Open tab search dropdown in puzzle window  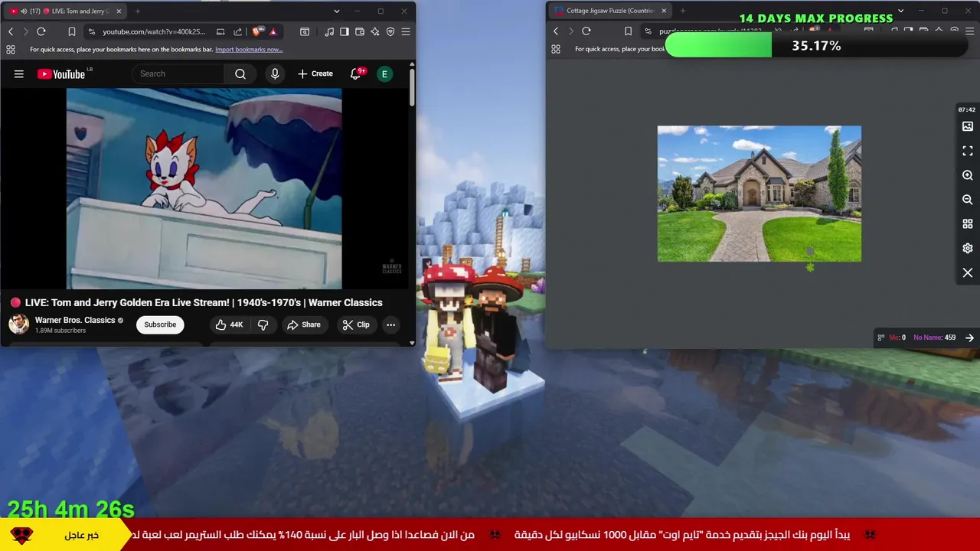click(x=900, y=11)
